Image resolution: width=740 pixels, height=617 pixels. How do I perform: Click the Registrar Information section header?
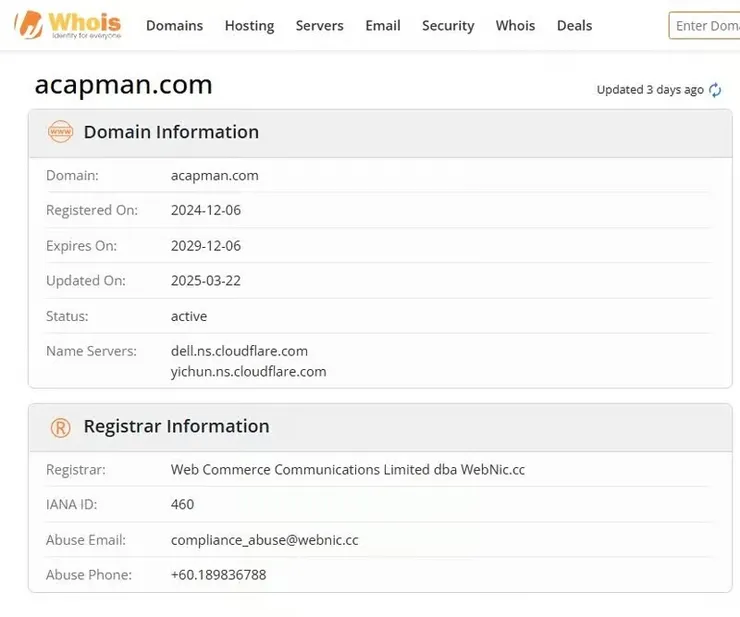coord(176,427)
